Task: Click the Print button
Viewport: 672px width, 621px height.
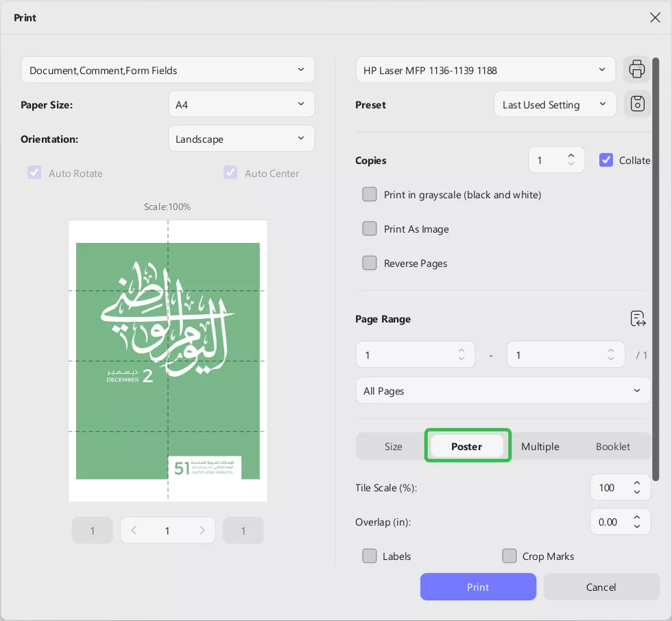Action: pos(478,587)
